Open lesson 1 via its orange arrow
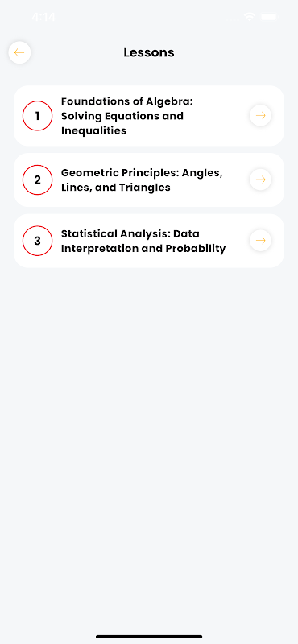Viewport: 298px width, 644px height. coord(260,116)
